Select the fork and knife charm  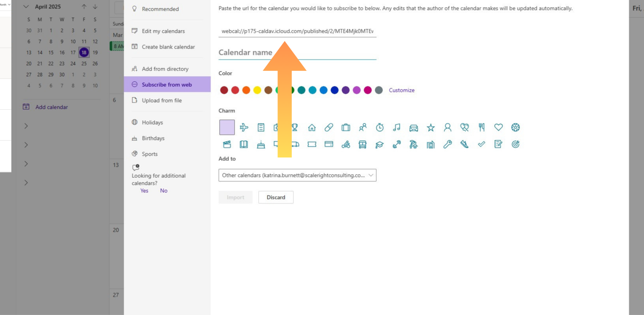click(482, 127)
